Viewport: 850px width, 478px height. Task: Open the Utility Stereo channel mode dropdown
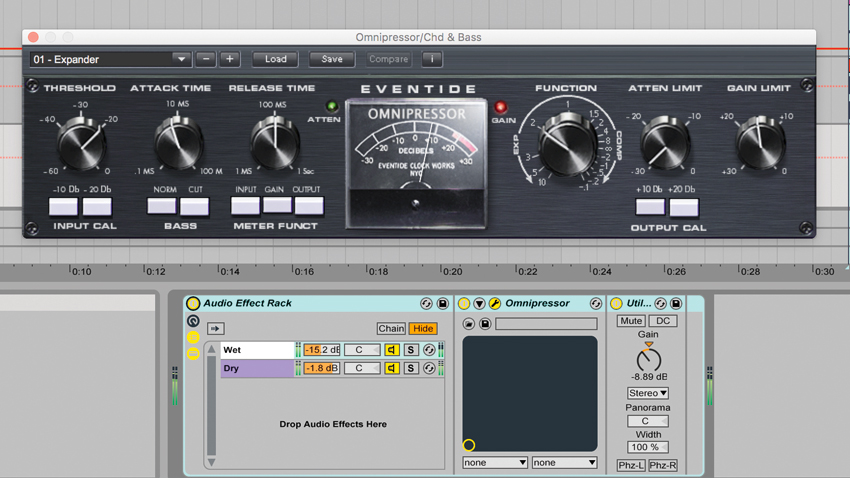(648, 393)
